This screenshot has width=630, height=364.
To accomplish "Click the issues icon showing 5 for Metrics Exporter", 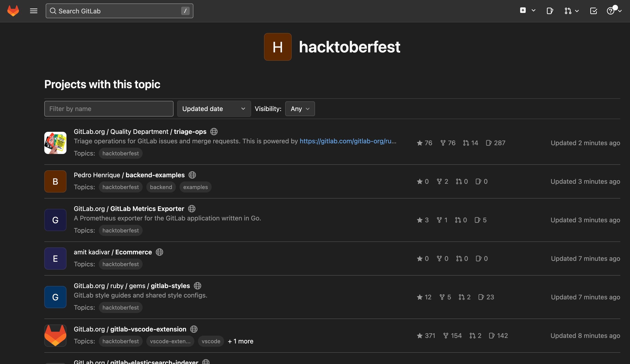I will coord(477,220).
